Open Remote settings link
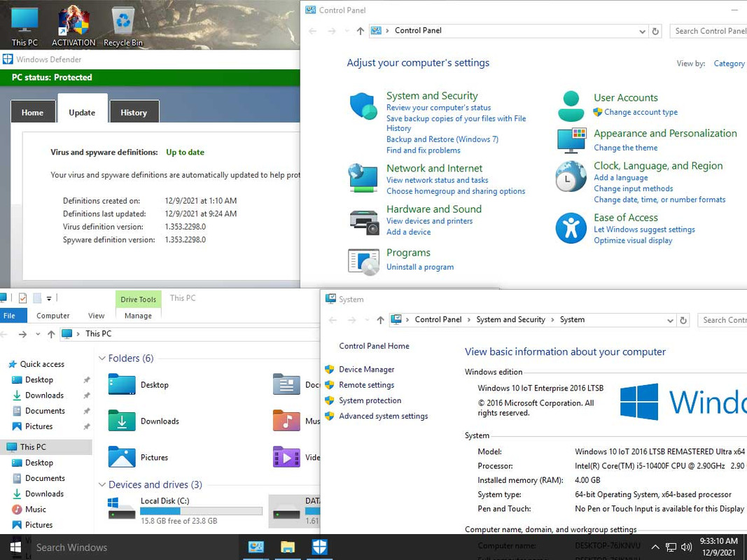This screenshot has height=560, width=747. point(366,385)
